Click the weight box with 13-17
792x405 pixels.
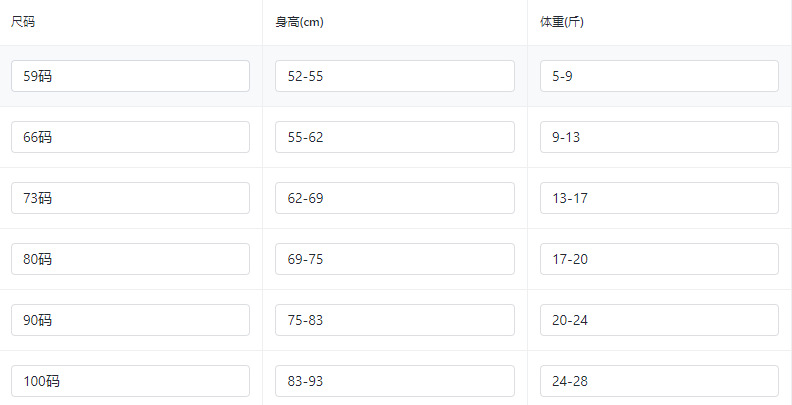659,198
